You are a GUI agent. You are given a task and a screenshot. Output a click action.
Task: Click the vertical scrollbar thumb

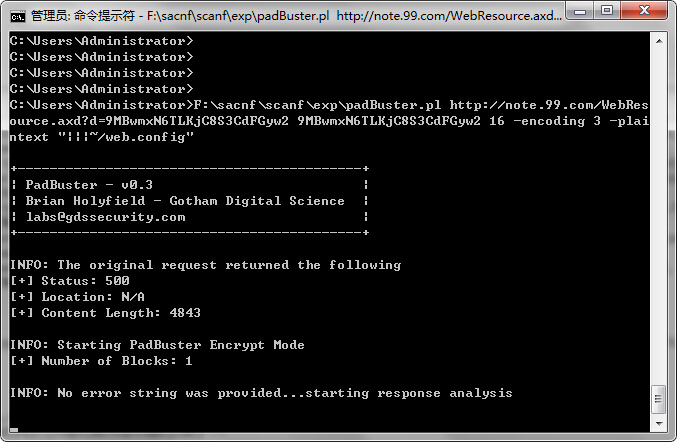[659, 399]
